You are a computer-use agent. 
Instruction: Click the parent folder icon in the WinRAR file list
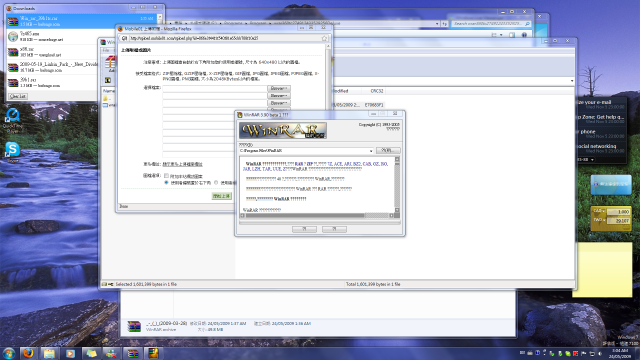coord(105,98)
